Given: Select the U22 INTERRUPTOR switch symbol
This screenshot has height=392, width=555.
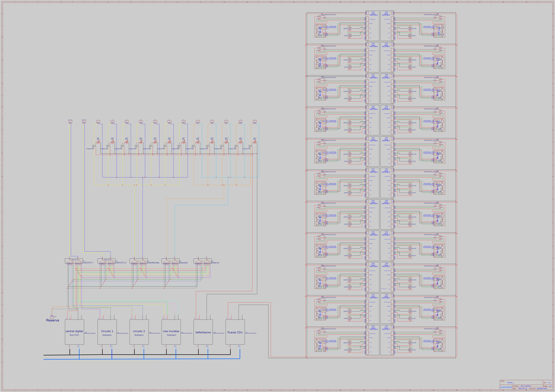Looking at the screenshot, I should [179, 146].
